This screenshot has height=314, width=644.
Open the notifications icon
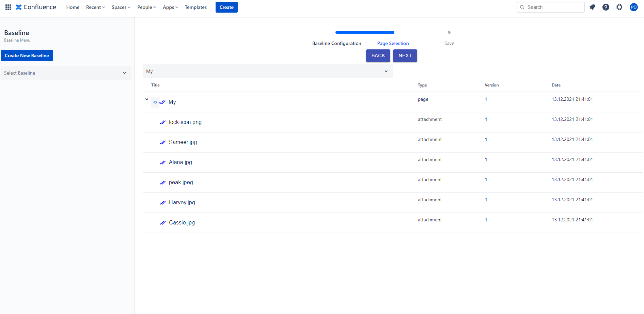tap(592, 7)
